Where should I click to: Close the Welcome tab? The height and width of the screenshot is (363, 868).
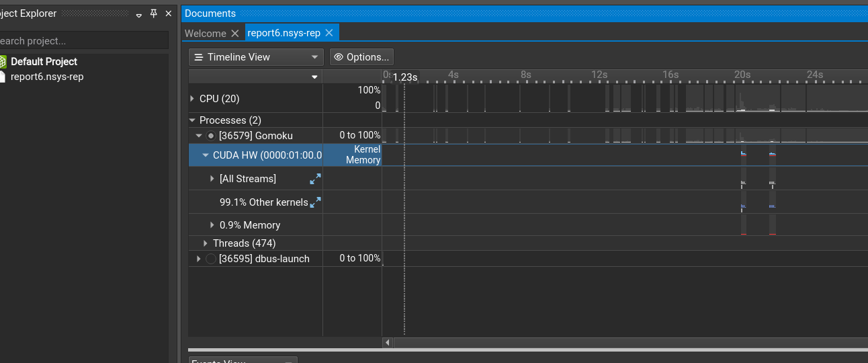[x=234, y=33]
